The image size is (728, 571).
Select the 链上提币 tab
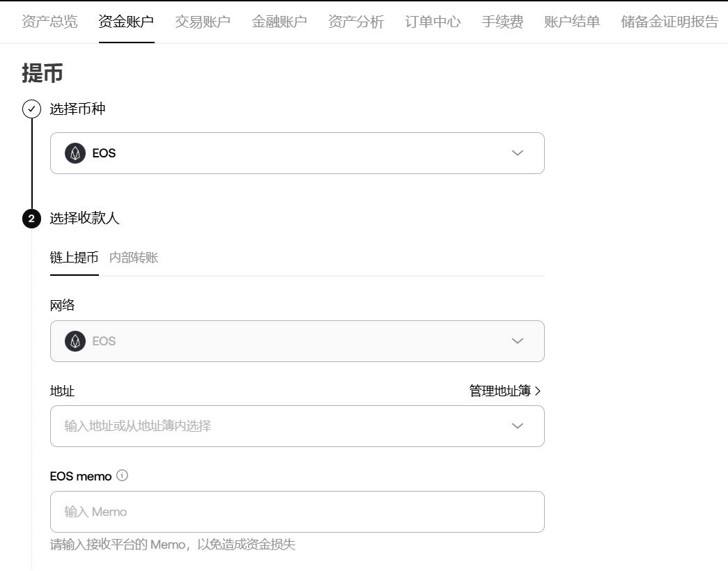74,258
